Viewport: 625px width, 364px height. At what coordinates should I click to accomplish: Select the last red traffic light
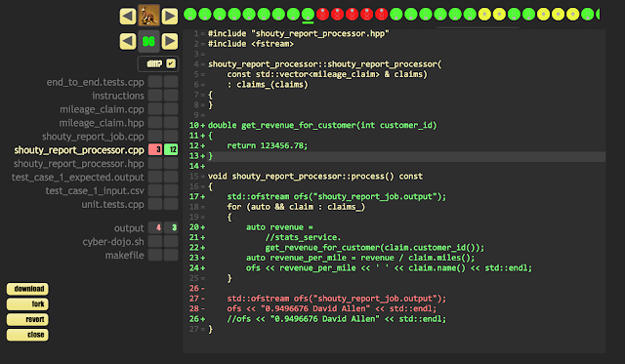click(x=382, y=14)
